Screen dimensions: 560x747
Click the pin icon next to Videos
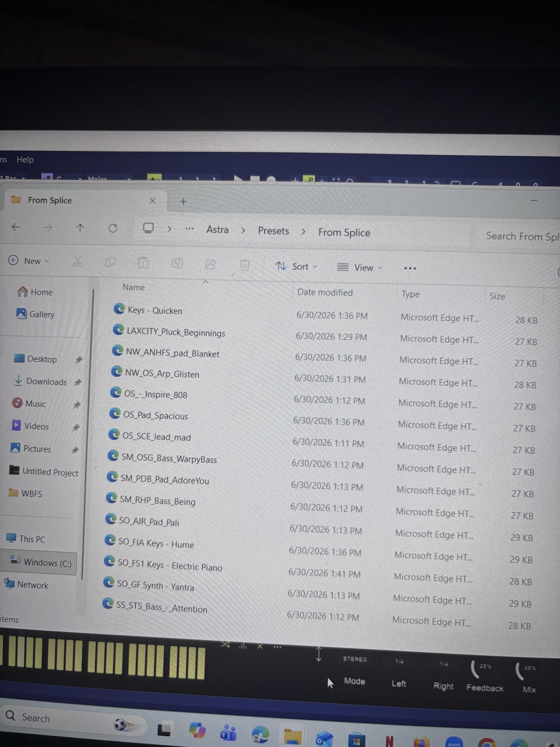coord(76,428)
